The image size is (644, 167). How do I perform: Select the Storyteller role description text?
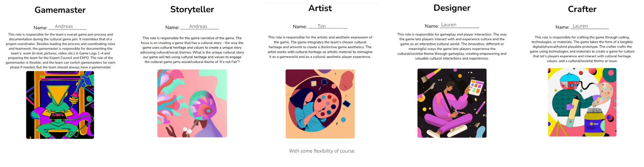point(192,50)
